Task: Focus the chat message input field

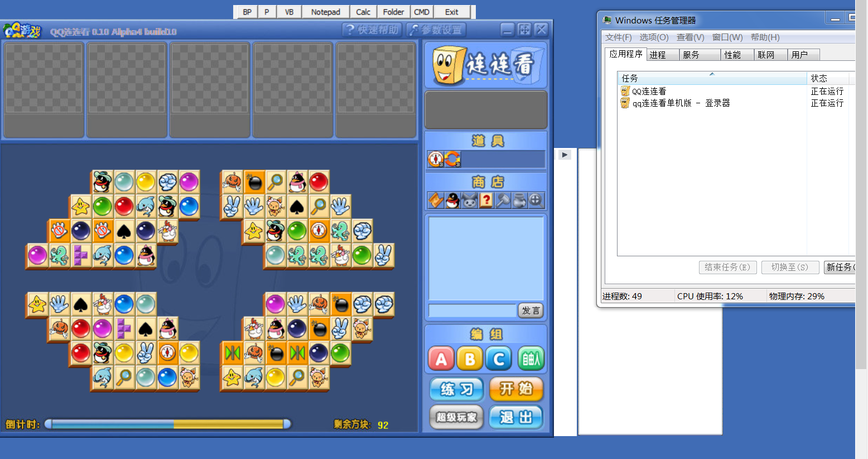Action: [x=472, y=311]
